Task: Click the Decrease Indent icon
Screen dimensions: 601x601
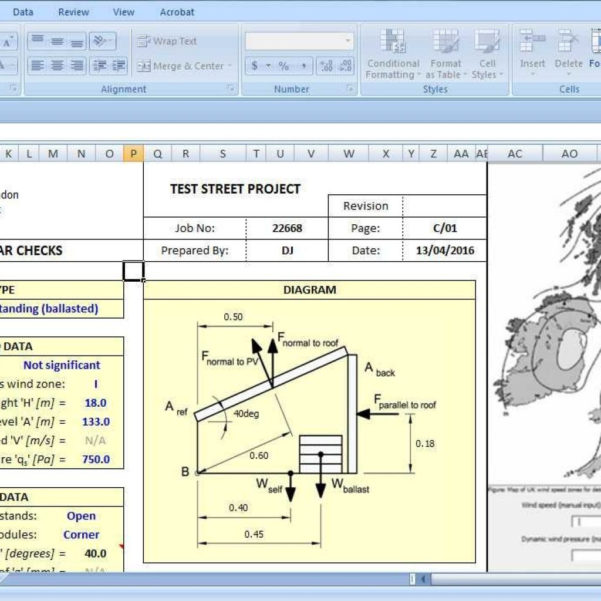Action: (100, 66)
